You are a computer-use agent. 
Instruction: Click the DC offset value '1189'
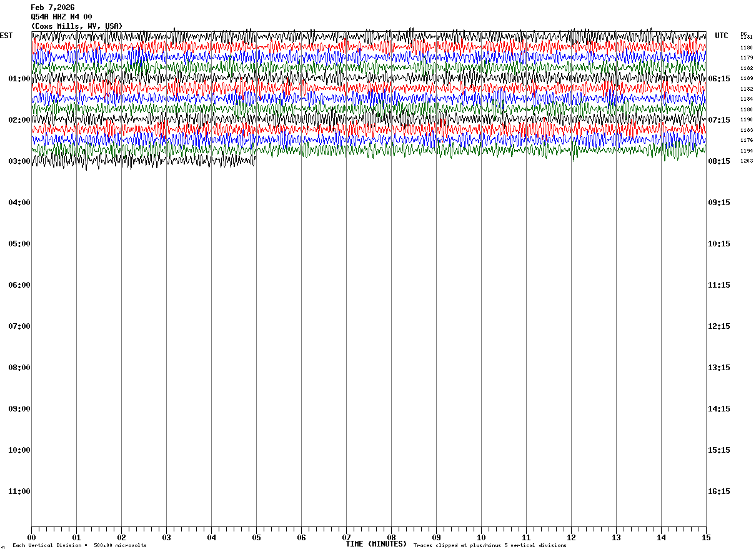click(x=747, y=79)
